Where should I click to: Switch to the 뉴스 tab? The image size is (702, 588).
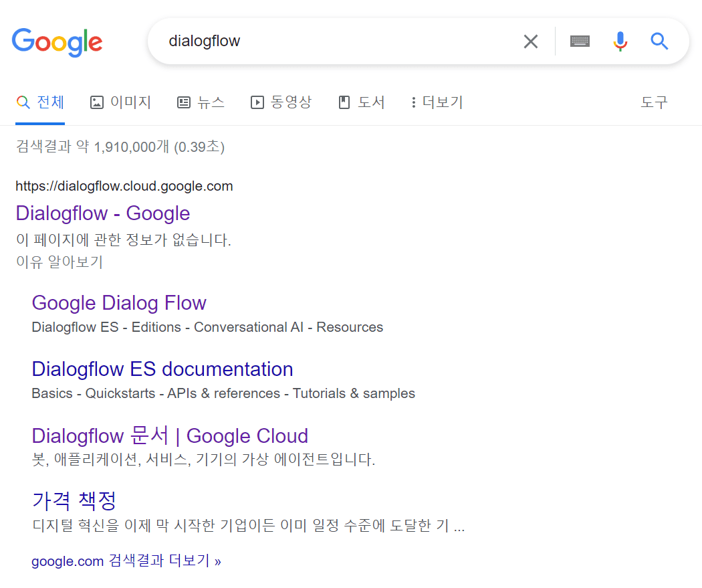point(201,102)
